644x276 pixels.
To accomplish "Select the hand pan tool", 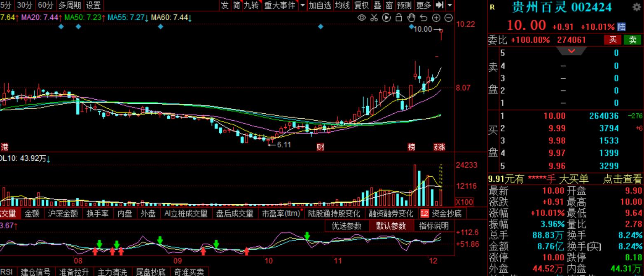I will tap(410, 18).
